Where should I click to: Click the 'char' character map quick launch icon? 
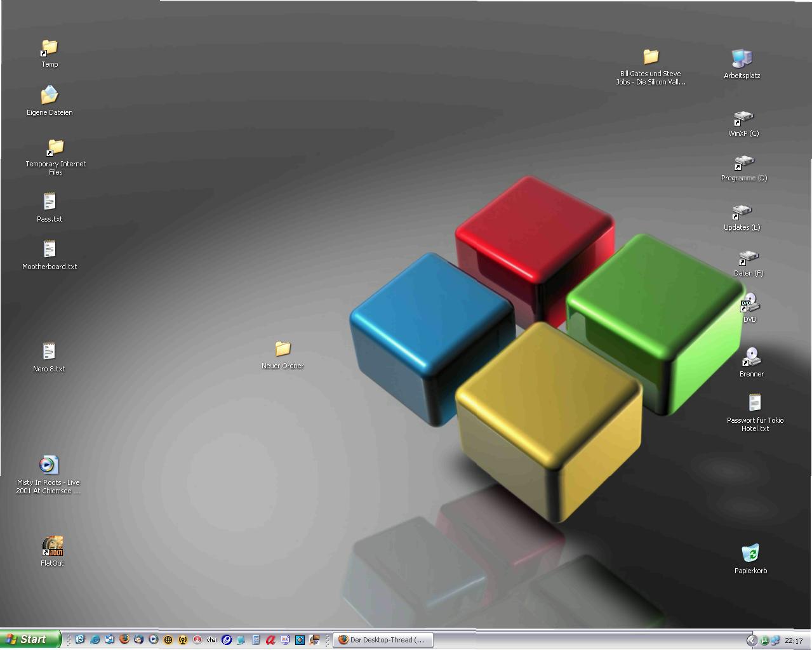click(x=211, y=639)
